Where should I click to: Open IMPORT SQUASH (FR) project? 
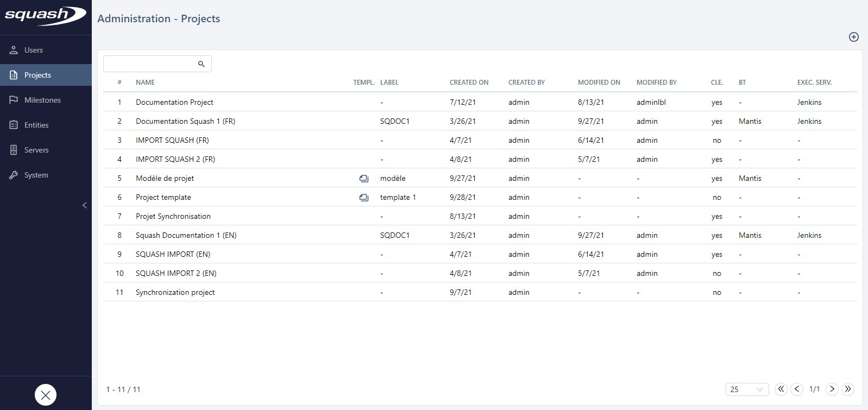[x=172, y=140]
